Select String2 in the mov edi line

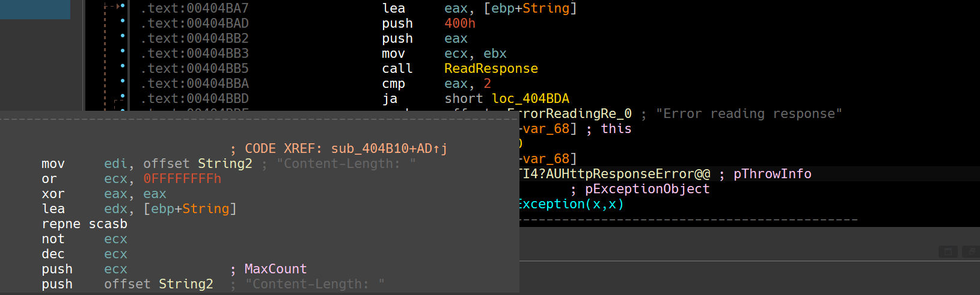[225, 164]
